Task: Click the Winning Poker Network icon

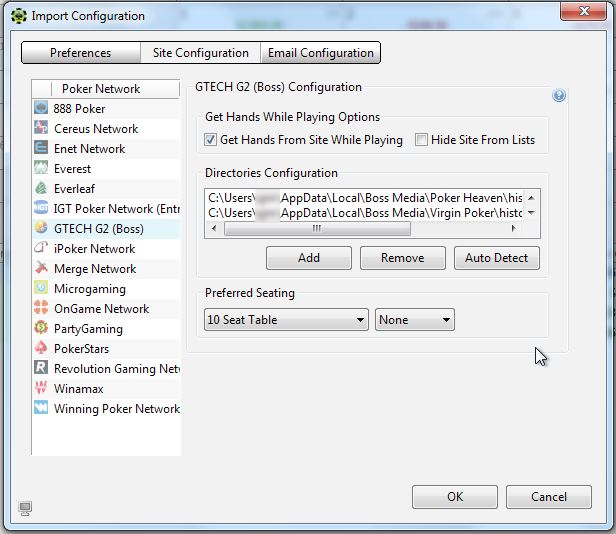Action: [x=41, y=409]
